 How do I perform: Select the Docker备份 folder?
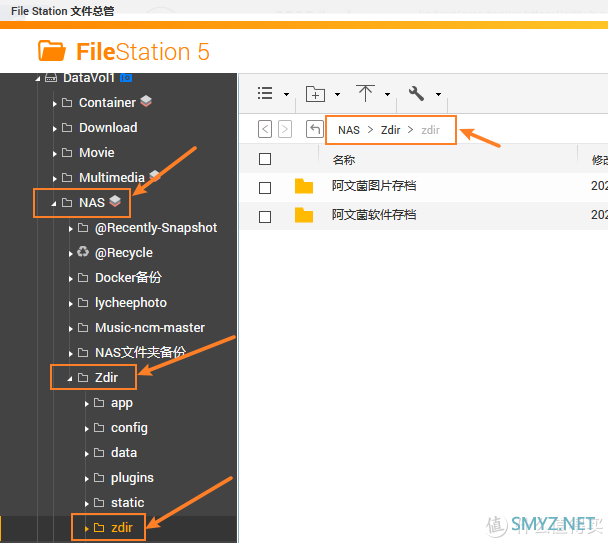click(128, 278)
